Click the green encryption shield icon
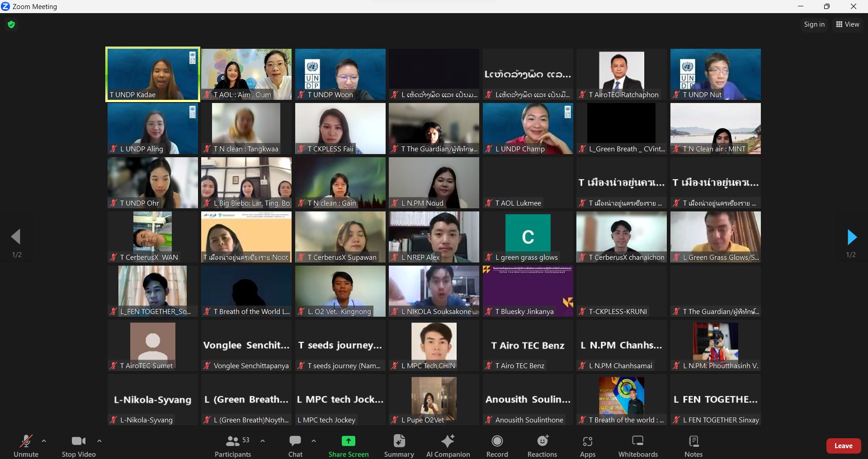This screenshot has height=459, width=868. [12, 24]
